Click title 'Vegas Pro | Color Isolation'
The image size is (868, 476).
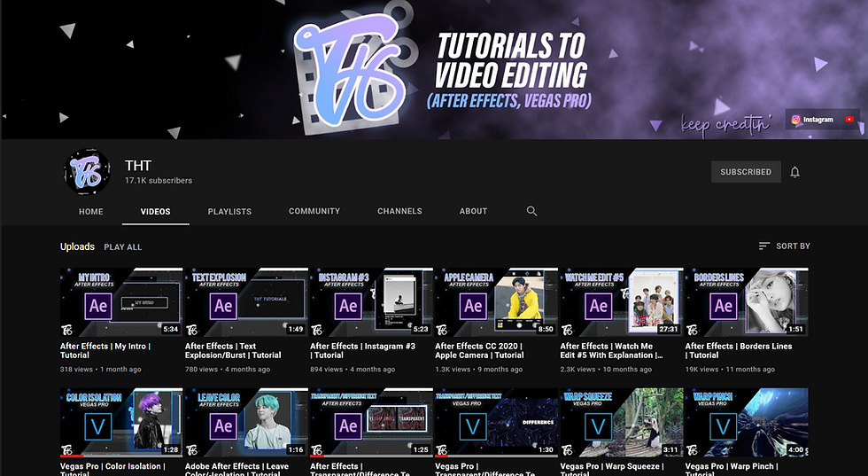112,469
